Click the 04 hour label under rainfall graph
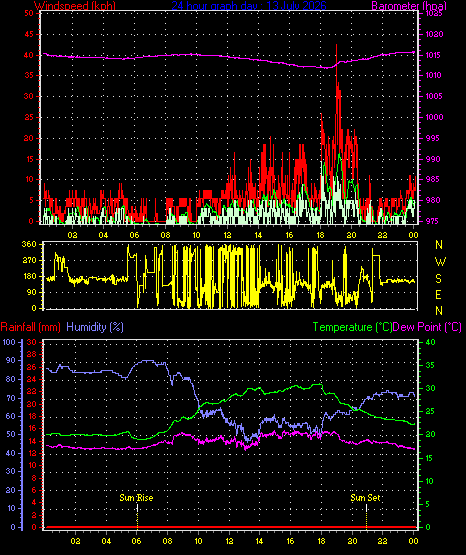This screenshot has width=466, height=555. pyautogui.click(x=106, y=541)
